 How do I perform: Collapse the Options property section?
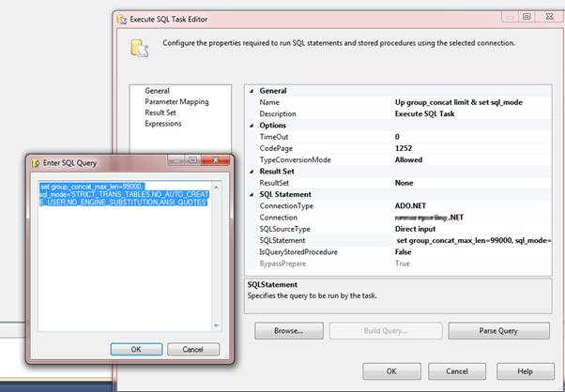point(251,126)
